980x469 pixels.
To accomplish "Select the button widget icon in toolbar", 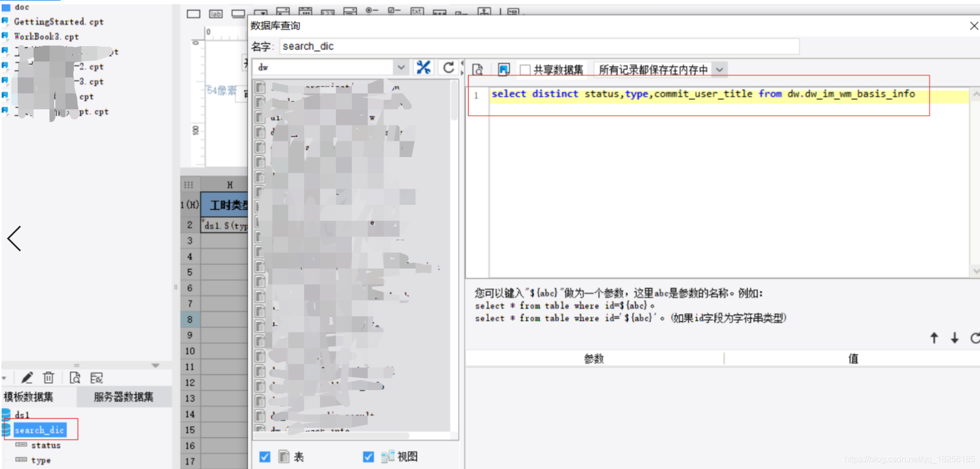I will pyautogui.click(x=238, y=14).
